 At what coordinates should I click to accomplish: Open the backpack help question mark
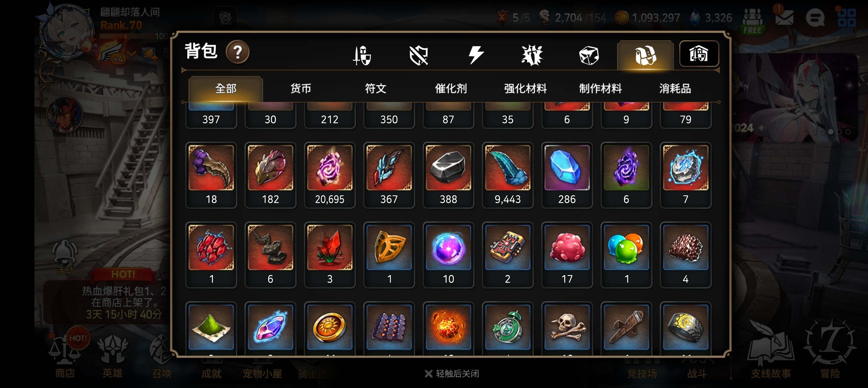pyautogui.click(x=238, y=52)
